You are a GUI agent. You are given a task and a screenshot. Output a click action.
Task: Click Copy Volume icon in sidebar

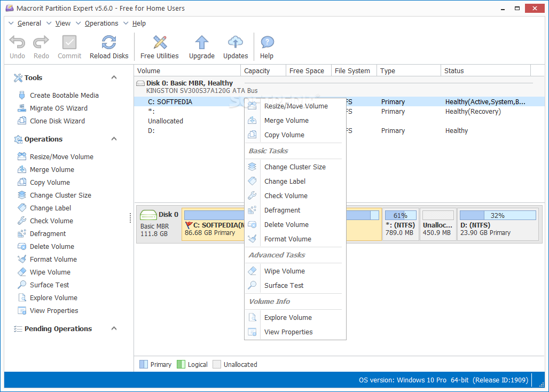22,182
